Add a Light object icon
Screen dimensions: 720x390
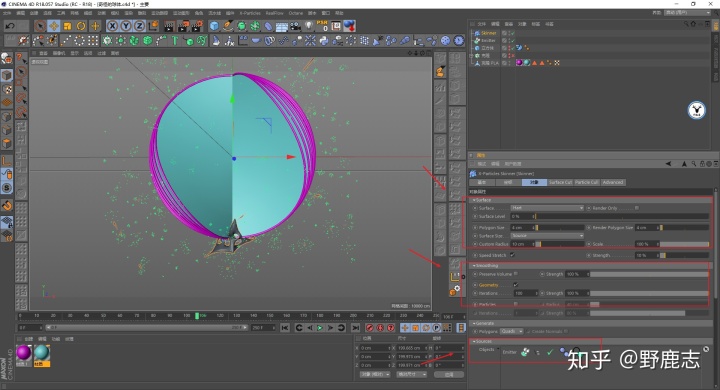click(x=309, y=26)
